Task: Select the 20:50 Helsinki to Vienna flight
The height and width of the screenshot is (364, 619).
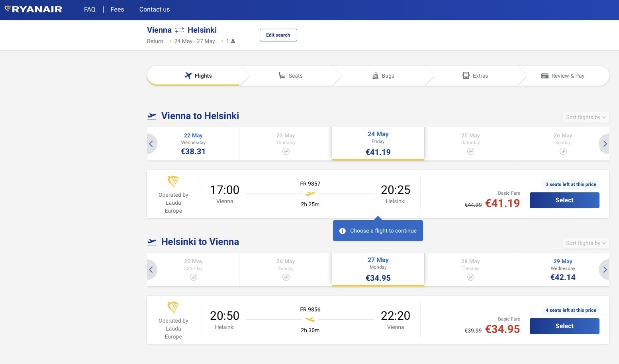Action: [x=564, y=326]
